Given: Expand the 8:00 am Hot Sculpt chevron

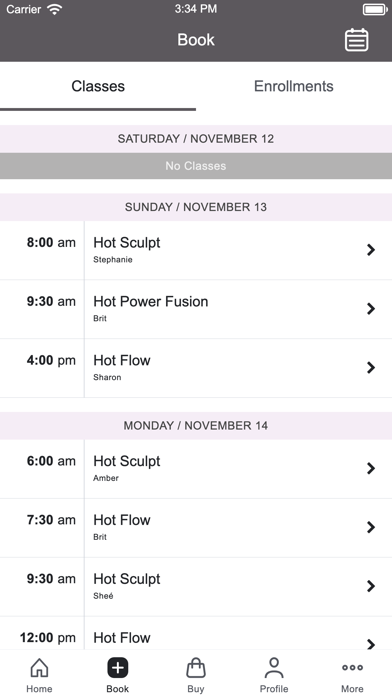Looking at the screenshot, I should tap(371, 250).
